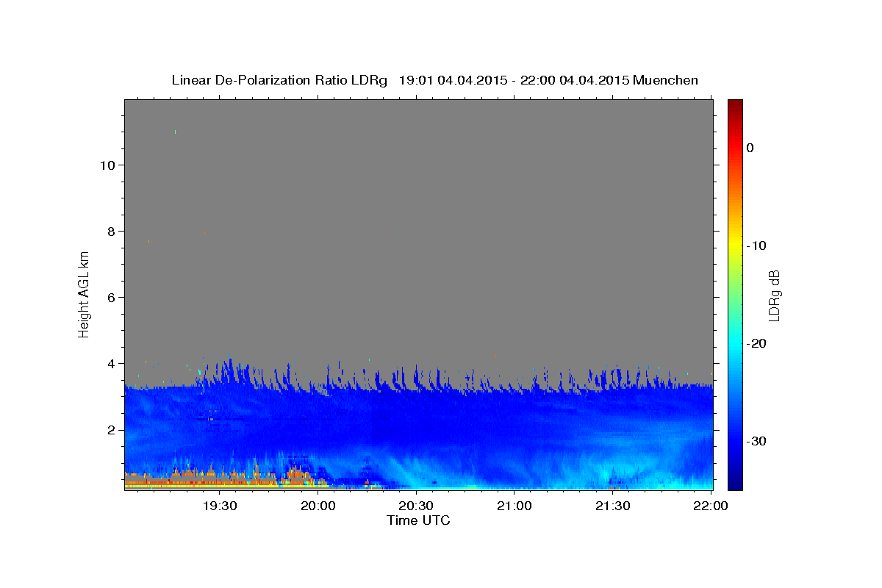
Task: Click the '20:00' time tick label
Action: coord(318,506)
